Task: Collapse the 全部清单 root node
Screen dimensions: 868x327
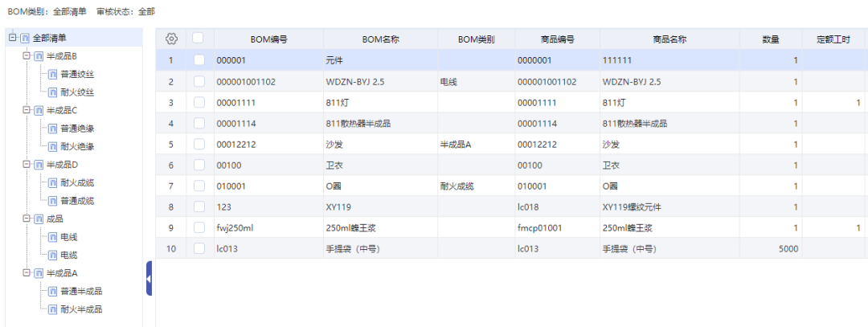Action: click(12, 38)
